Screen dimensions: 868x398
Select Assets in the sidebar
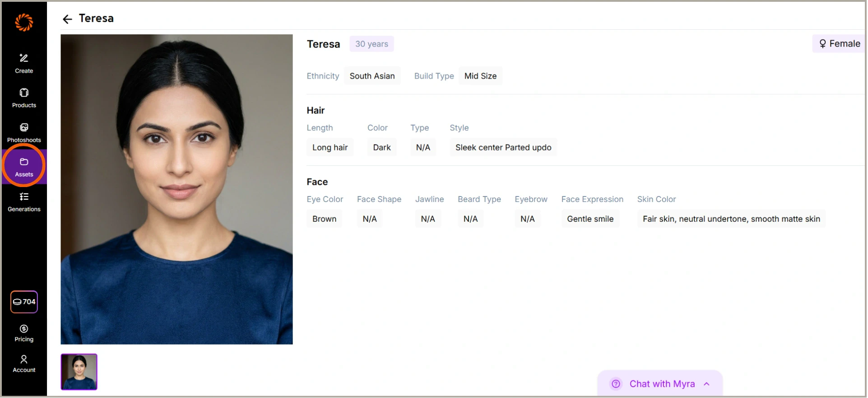tap(24, 167)
